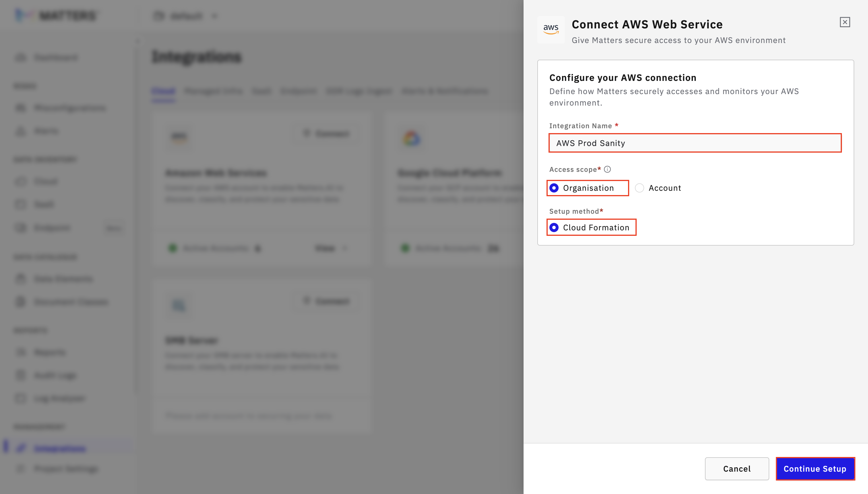Expand View on the Amazon Web Services card
Viewport: 868px width, 494px height.
331,248
